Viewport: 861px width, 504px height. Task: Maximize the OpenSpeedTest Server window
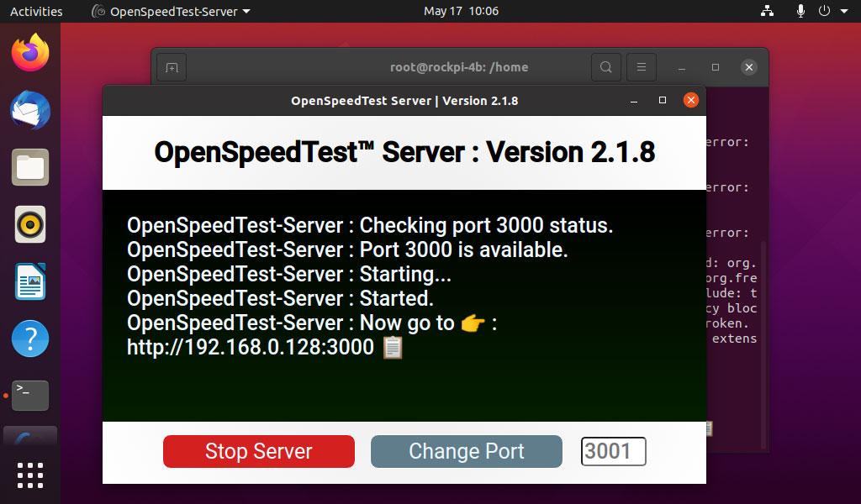pyautogui.click(x=663, y=100)
